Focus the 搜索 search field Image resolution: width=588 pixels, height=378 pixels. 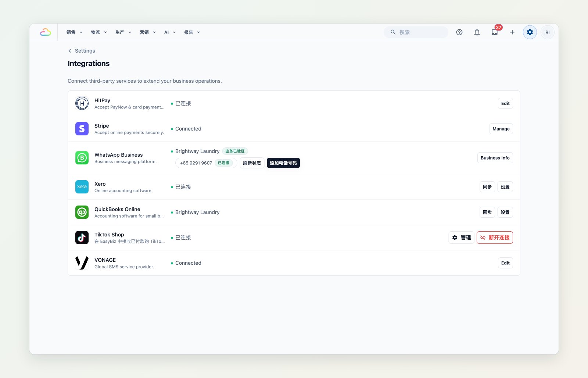click(416, 32)
